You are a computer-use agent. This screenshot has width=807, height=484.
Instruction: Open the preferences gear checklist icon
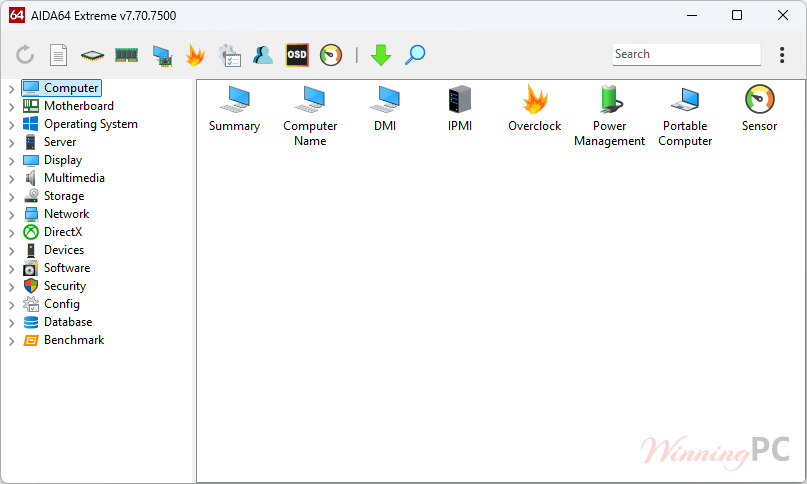click(x=230, y=56)
